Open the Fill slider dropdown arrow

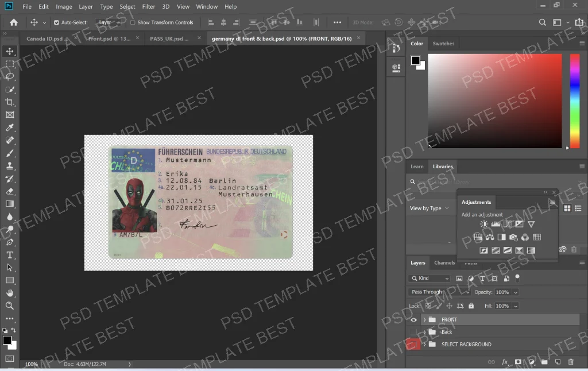(x=516, y=306)
